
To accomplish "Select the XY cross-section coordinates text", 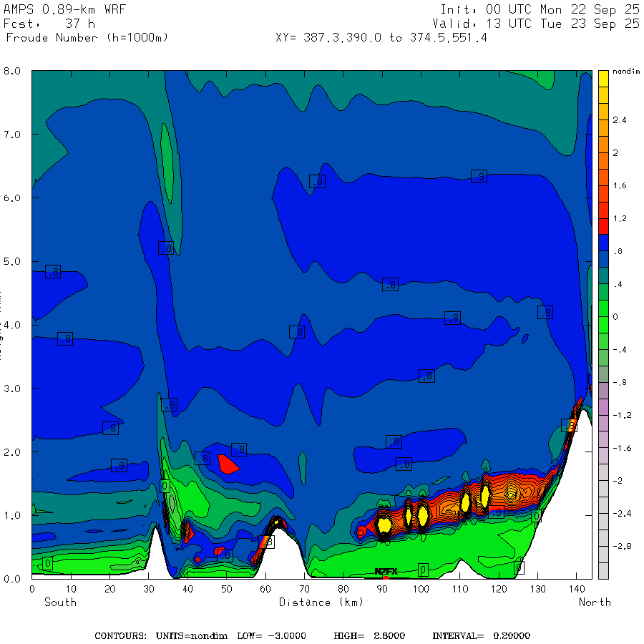I will [381, 37].
